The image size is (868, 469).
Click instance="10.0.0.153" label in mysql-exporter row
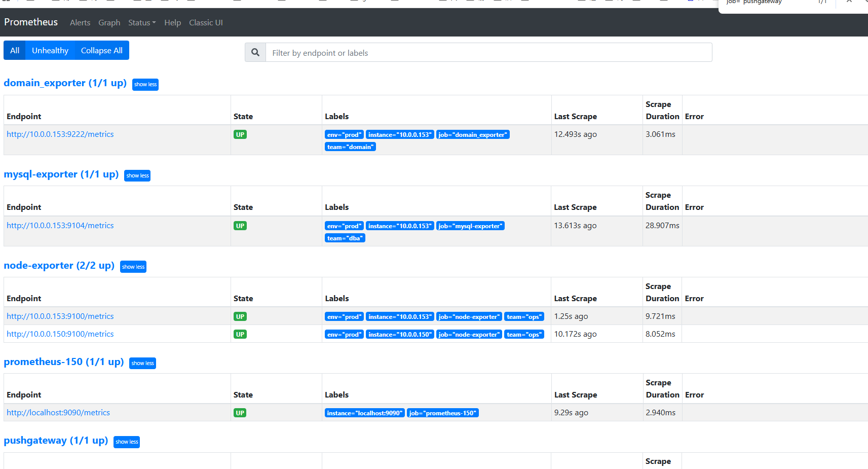(x=400, y=226)
